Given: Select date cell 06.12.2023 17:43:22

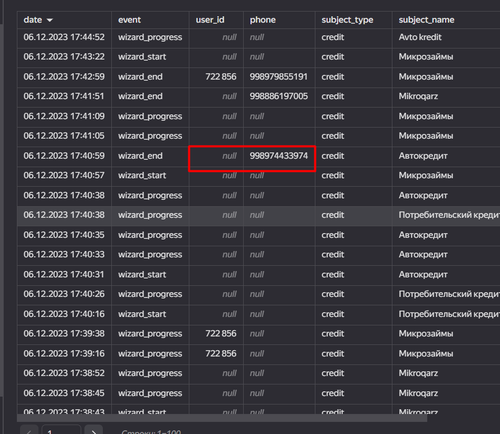Looking at the screenshot, I should (x=64, y=57).
